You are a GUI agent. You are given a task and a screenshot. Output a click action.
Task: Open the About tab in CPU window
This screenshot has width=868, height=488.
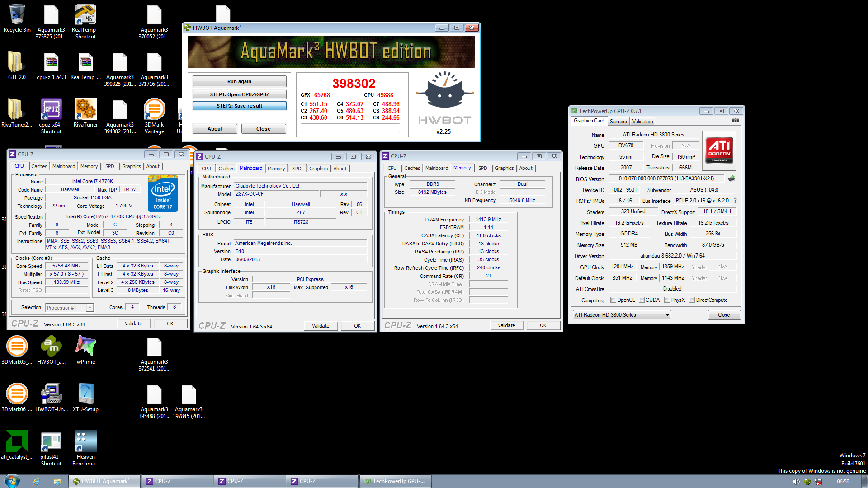tap(153, 166)
